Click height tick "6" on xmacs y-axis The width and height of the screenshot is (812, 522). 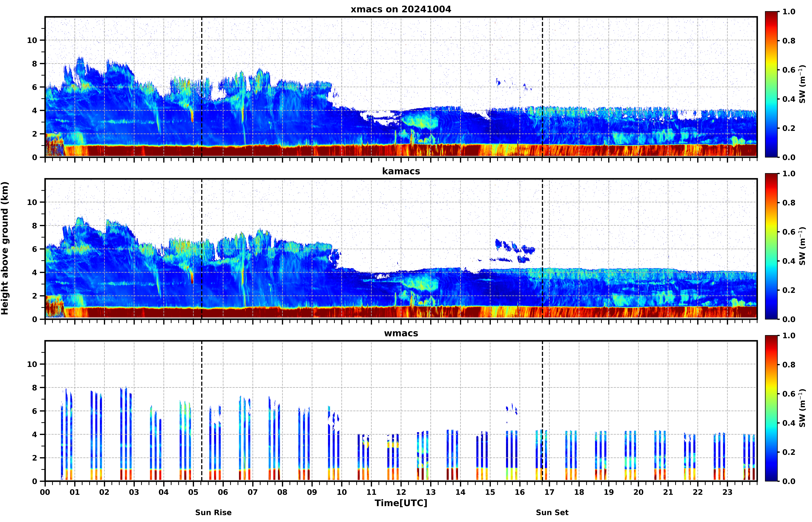(x=35, y=87)
